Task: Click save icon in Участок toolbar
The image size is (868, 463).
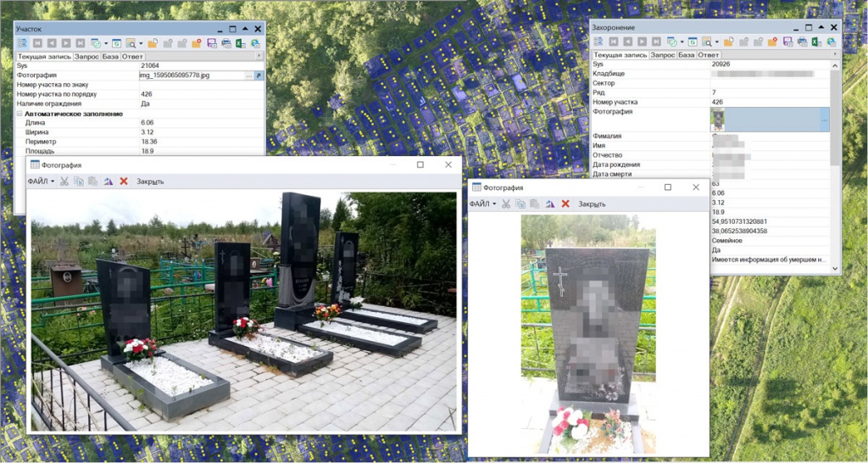Action: click(x=211, y=43)
